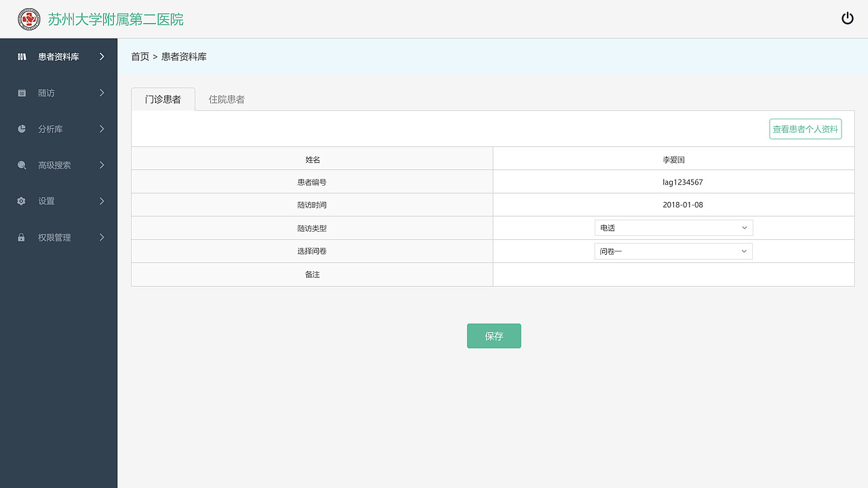
Task: Click the 苏州大学附属第二医院 header title
Action: pos(116,20)
